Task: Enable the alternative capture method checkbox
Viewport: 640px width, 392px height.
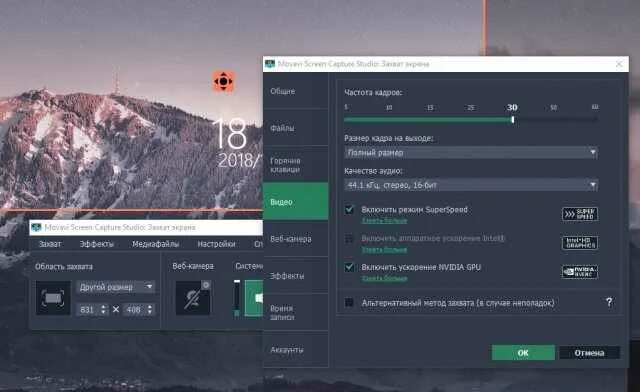Action: (x=349, y=302)
